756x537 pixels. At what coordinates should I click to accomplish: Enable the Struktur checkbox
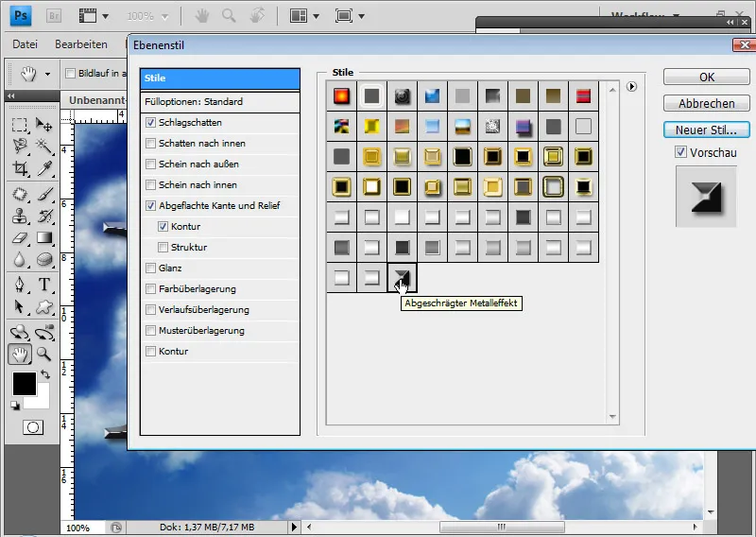(x=163, y=247)
